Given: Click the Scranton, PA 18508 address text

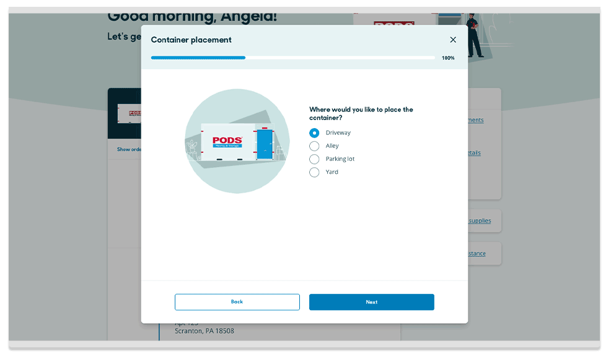Looking at the screenshot, I should [204, 331].
